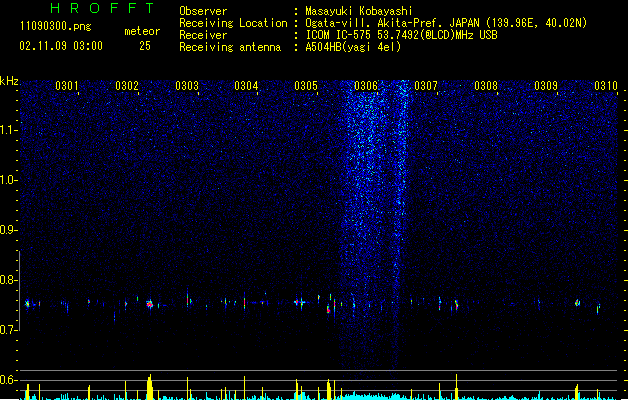This screenshot has height=400, width=629.
Task: Click the 0.8 frequency axis label
Action: click(9, 280)
